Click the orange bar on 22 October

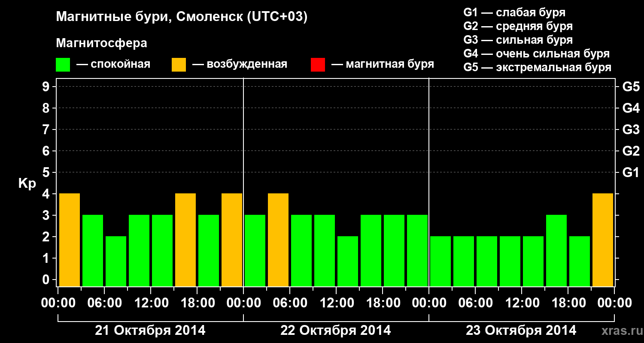click(278, 240)
